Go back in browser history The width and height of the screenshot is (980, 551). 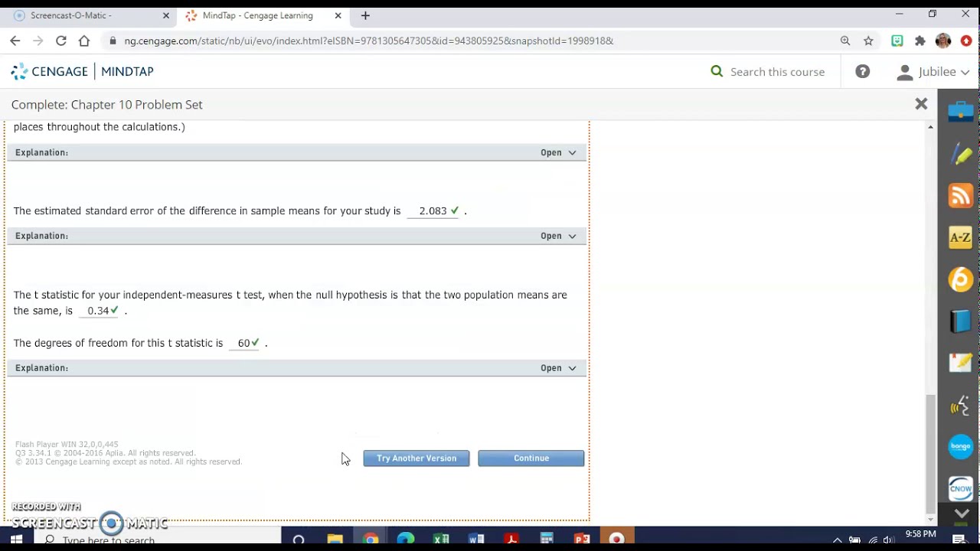(x=15, y=41)
